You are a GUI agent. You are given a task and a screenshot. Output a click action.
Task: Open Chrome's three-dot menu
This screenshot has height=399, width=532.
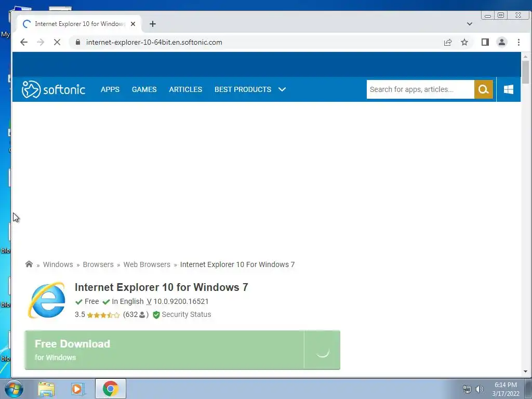click(518, 42)
